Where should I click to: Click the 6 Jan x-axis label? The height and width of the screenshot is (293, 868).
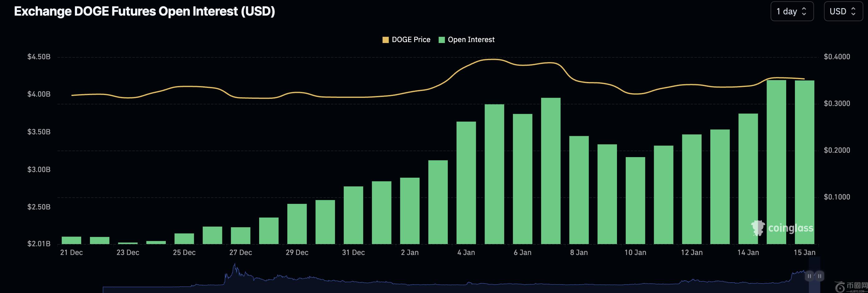click(x=523, y=252)
